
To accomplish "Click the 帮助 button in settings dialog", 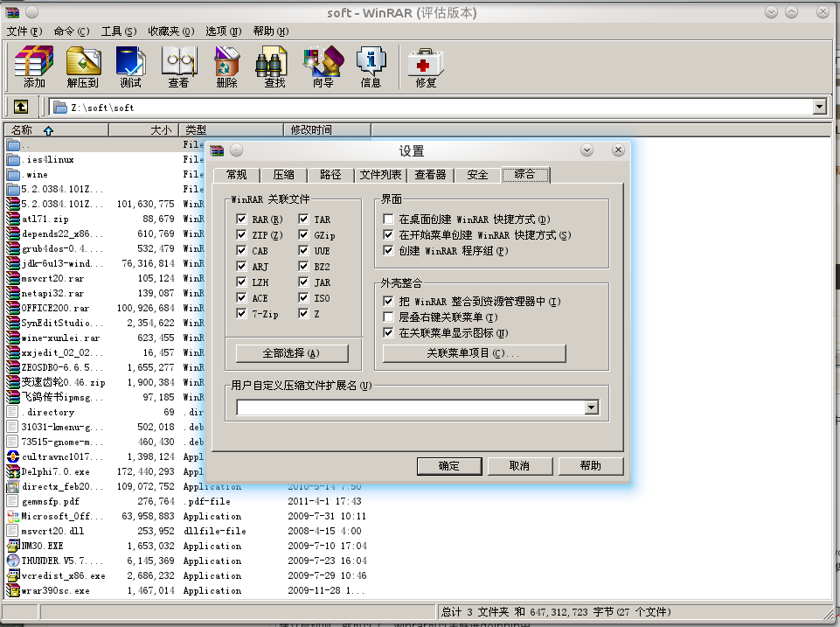I will point(590,466).
